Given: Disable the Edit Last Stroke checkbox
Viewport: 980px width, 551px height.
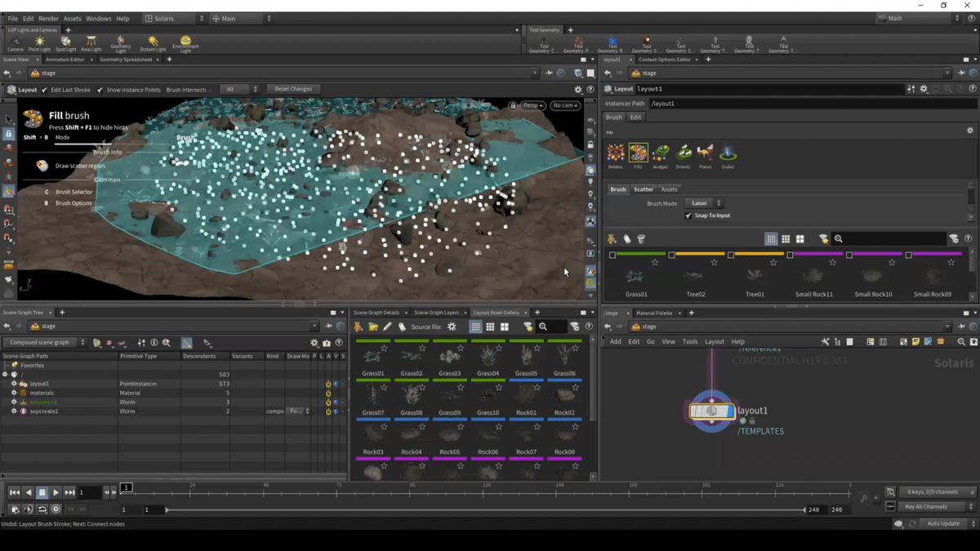Looking at the screenshot, I should pyautogui.click(x=44, y=90).
